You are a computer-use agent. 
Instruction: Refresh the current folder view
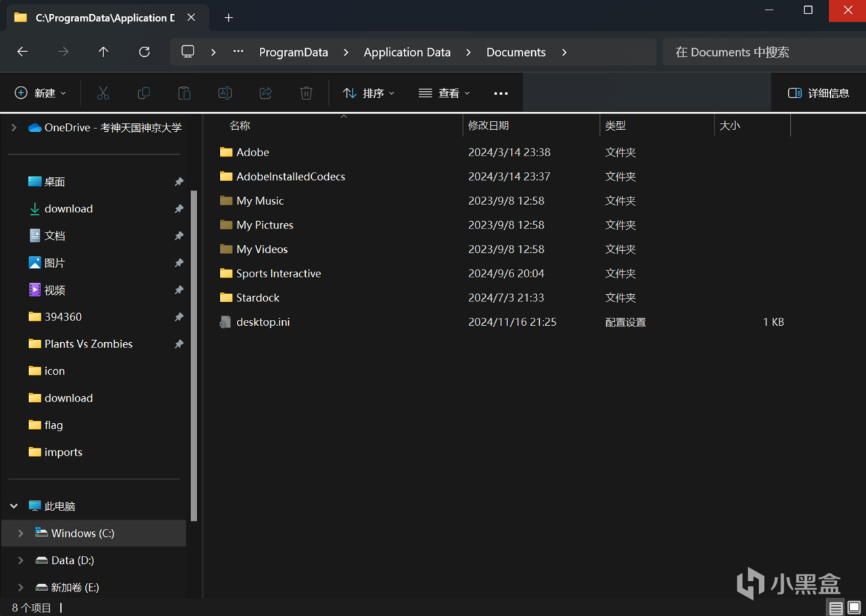(x=144, y=52)
